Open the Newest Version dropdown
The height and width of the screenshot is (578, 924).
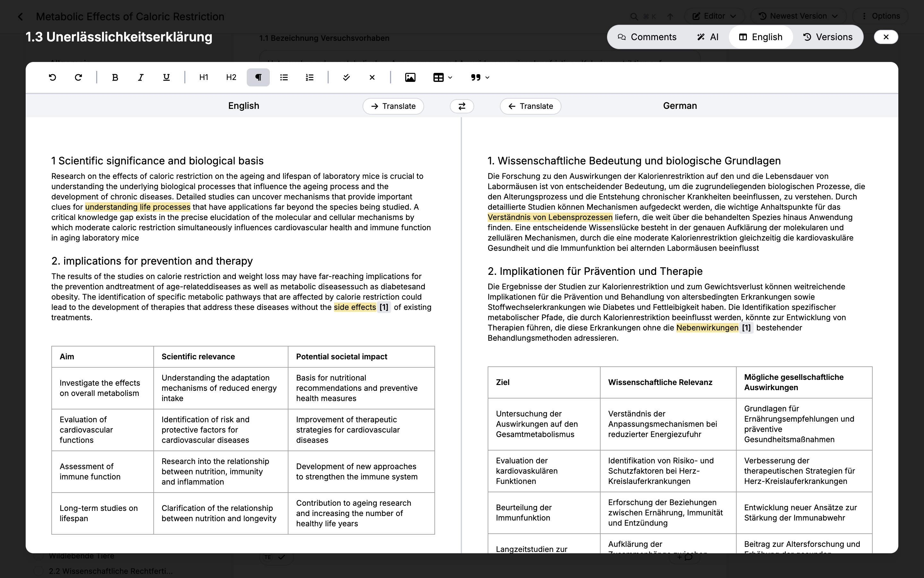pyautogui.click(x=798, y=16)
